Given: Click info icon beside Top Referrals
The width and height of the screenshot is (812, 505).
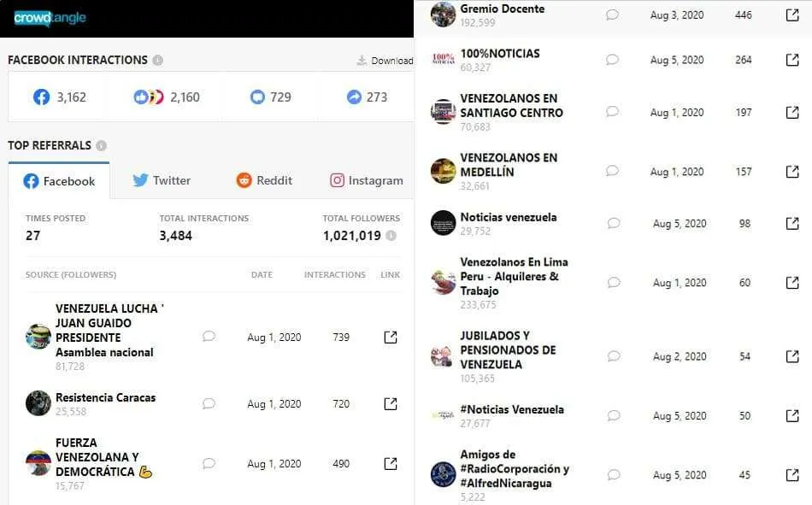Looking at the screenshot, I should (x=102, y=146).
